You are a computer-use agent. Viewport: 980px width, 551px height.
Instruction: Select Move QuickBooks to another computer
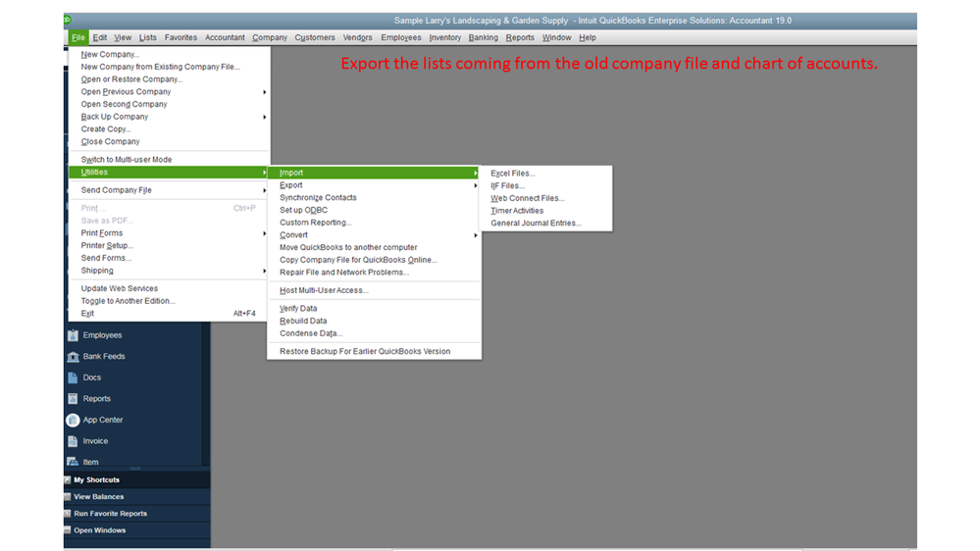[x=348, y=247]
